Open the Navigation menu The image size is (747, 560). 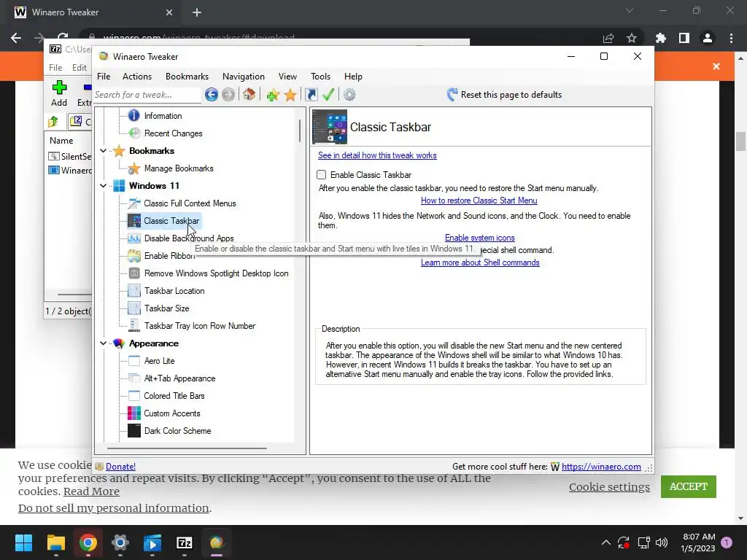click(244, 76)
